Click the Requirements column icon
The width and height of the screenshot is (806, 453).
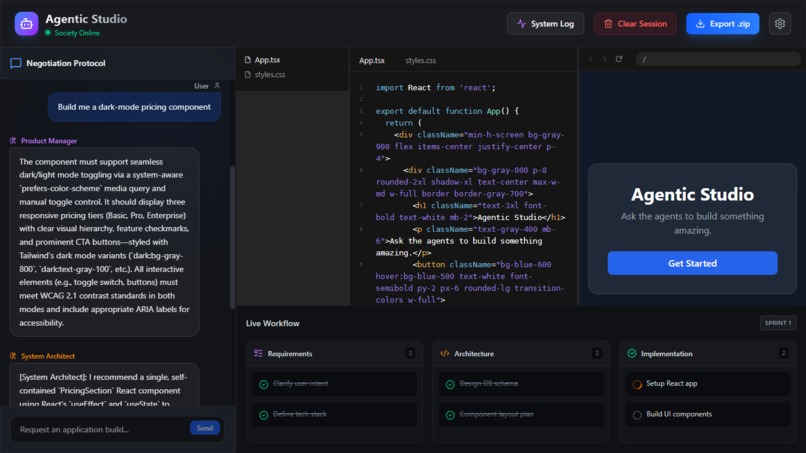tap(258, 353)
